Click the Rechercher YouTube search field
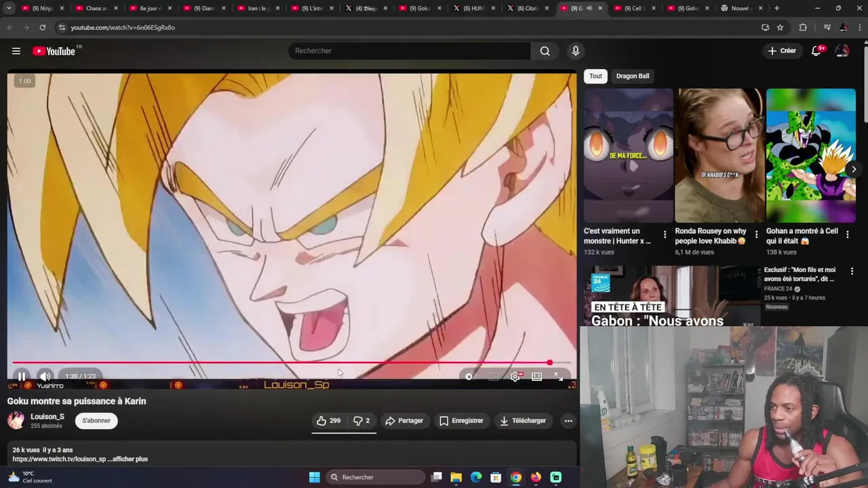The height and width of the screenshot is (488, 868). coord(409,51)
